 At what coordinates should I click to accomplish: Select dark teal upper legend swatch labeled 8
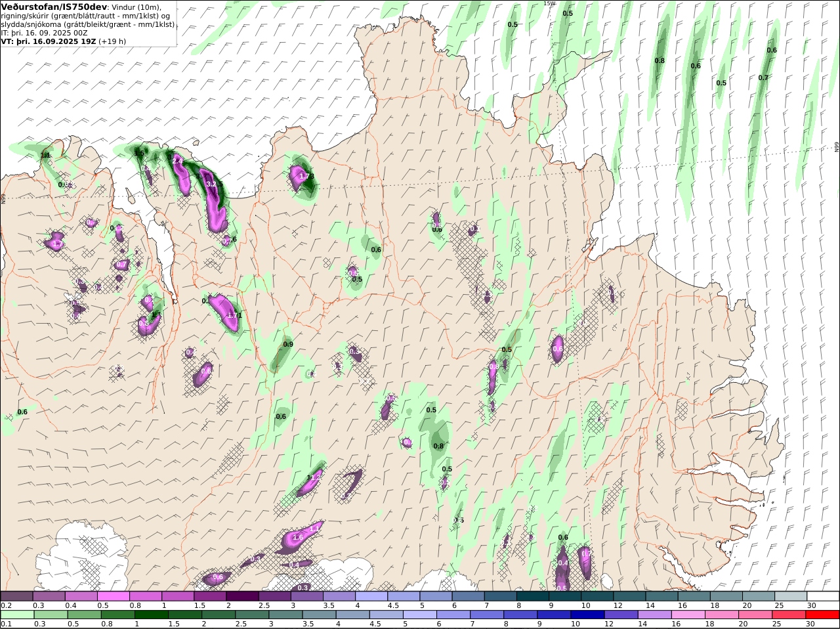[x=532, y=596]
